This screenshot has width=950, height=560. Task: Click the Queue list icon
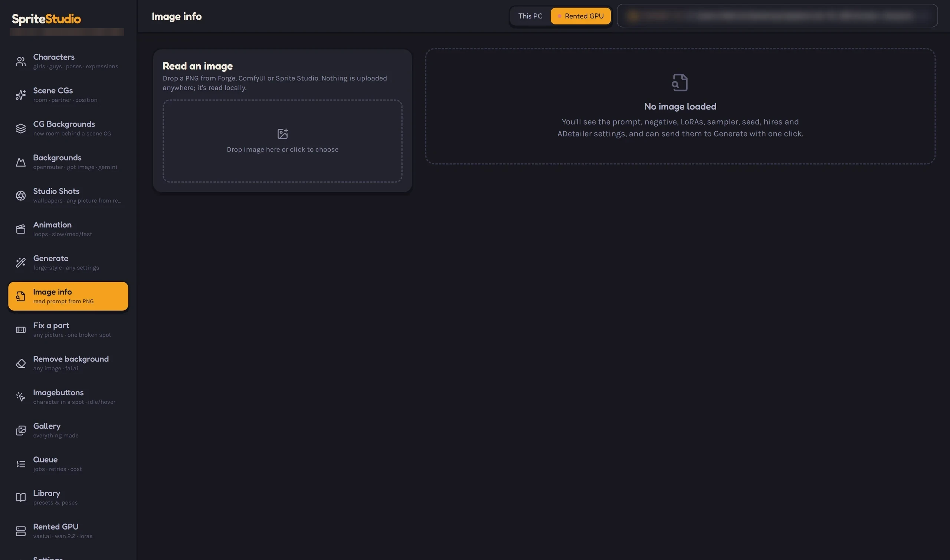click(x=21, y=464)
